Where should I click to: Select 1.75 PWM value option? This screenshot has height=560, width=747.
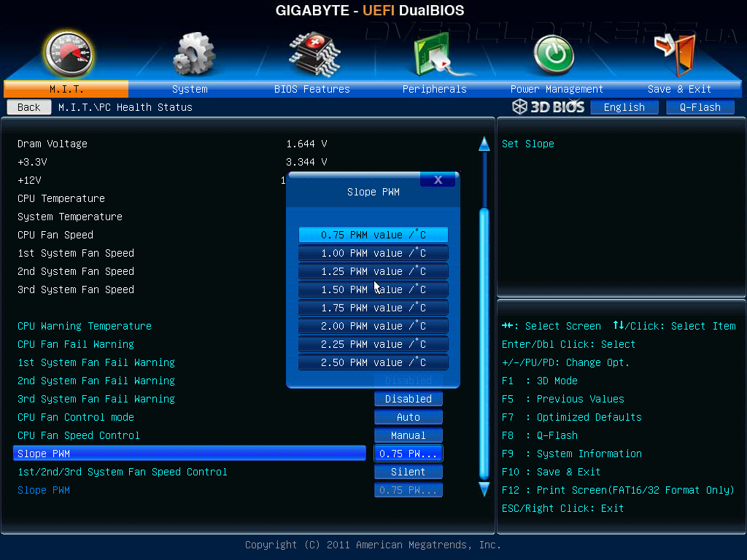click(373, 308)
